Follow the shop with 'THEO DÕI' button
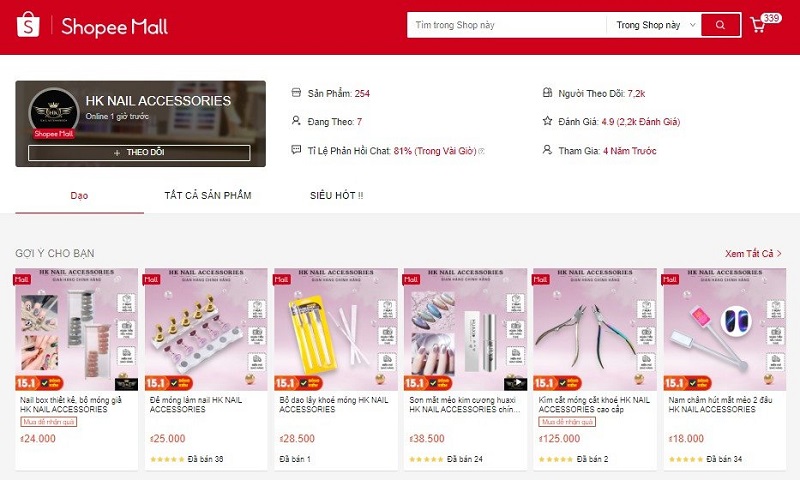800x480 pixels. coord(139,153)
